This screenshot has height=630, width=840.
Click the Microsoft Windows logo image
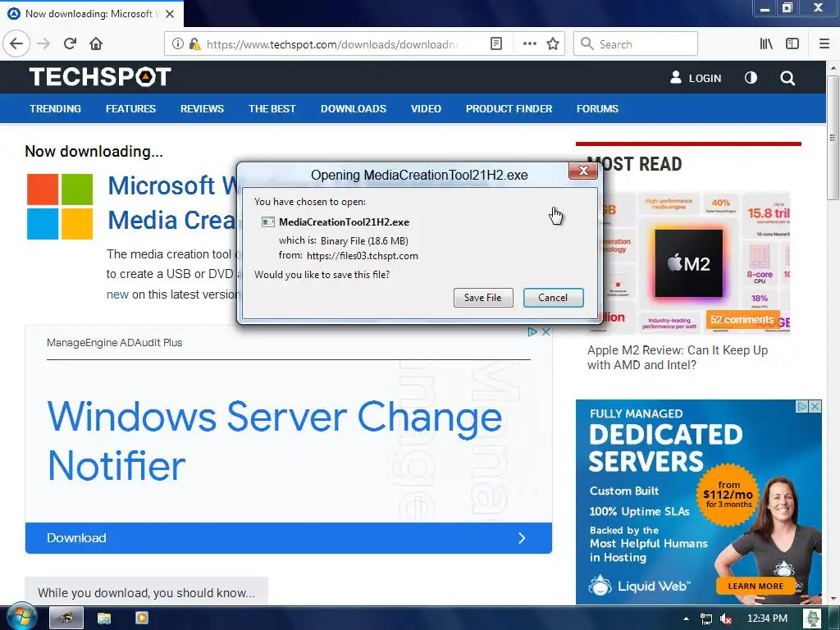coord(60,206)
